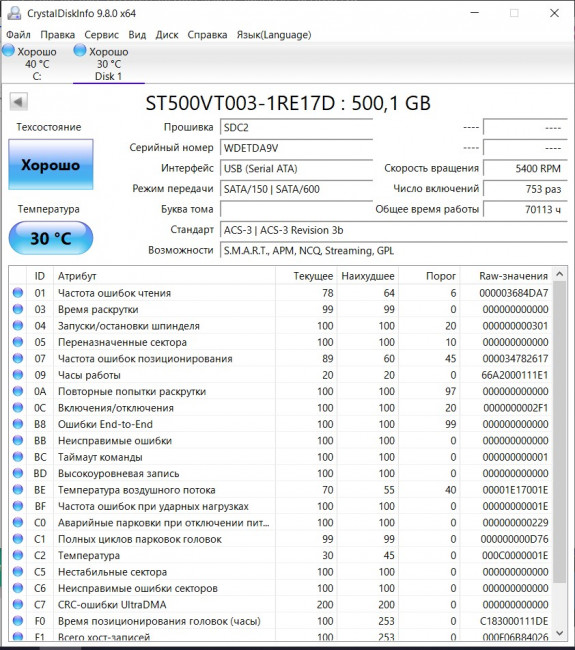Open the Справка menu
The width and height of the screenshot is (575, 650).
[x=207, y=35]
